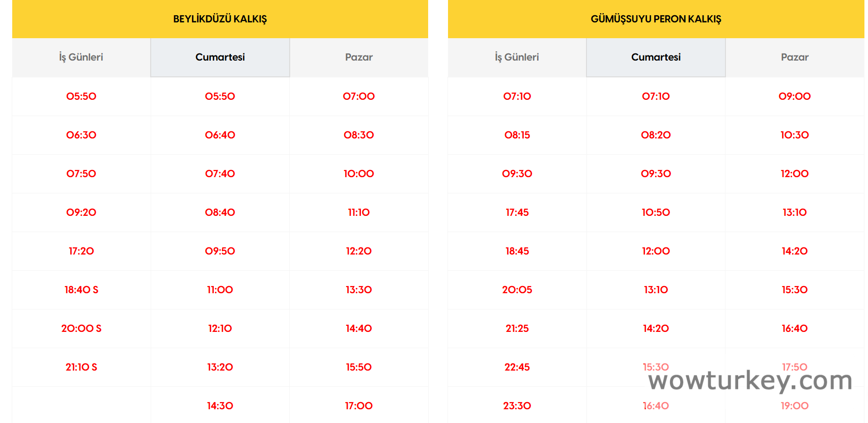868x423 pixels.
Task: Click the 09:20 weekday departure
Action: tap(81, 212)
